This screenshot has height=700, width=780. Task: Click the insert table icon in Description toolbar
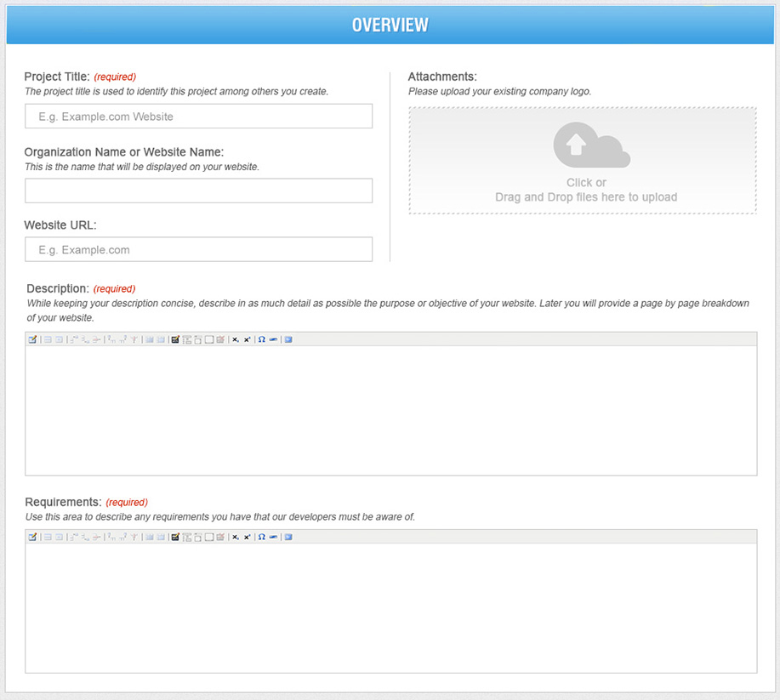pyautogui.click(x=33, y=339)
